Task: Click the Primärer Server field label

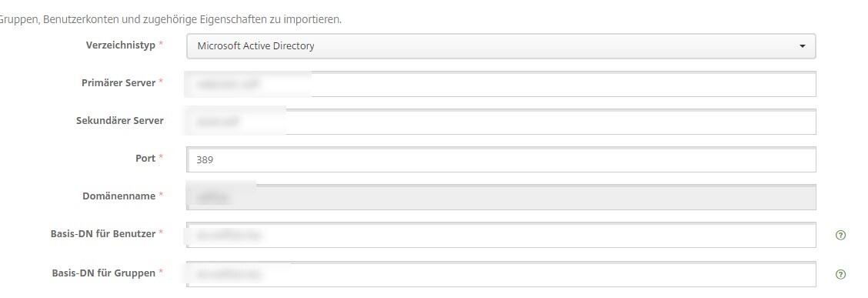Action: (119, 82)
